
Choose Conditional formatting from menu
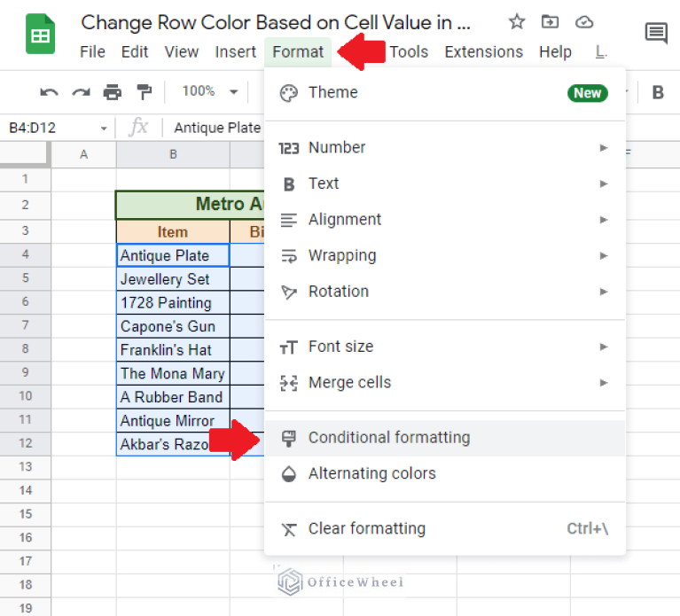389,438
